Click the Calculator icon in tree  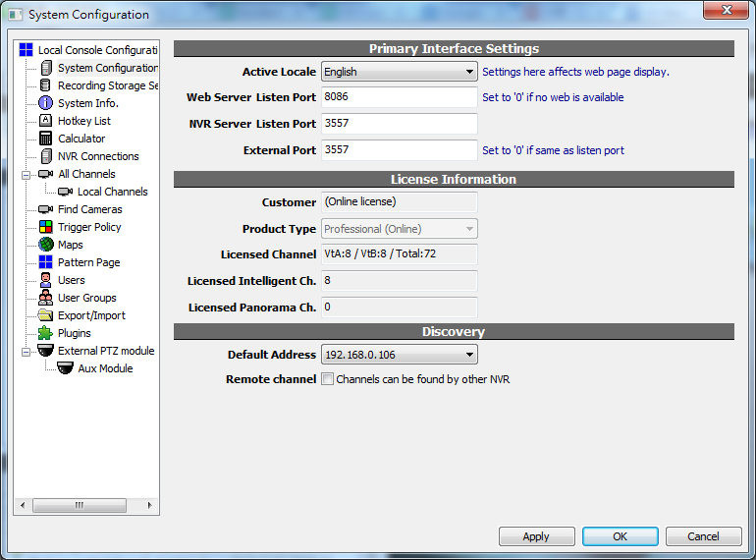coord(45,139)
